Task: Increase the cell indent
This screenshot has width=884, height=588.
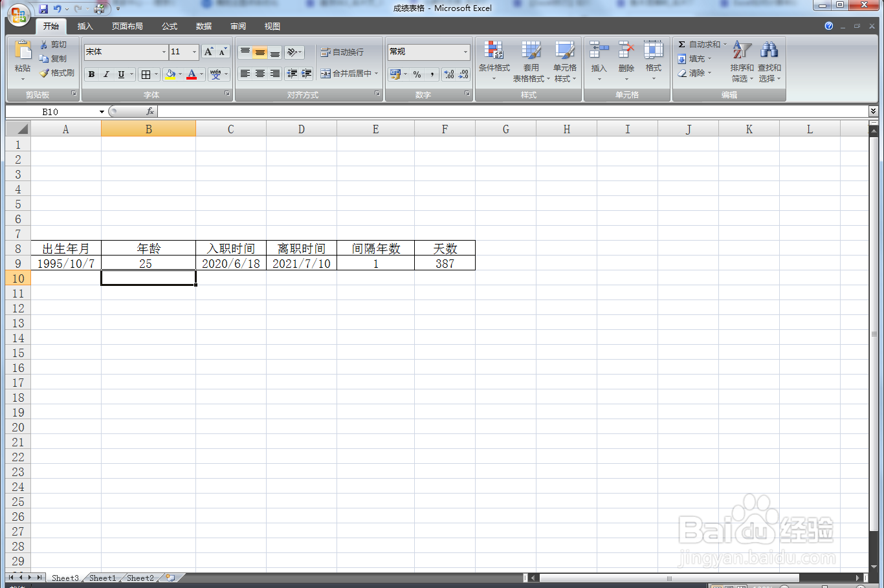Action: [x=307, y=74]
